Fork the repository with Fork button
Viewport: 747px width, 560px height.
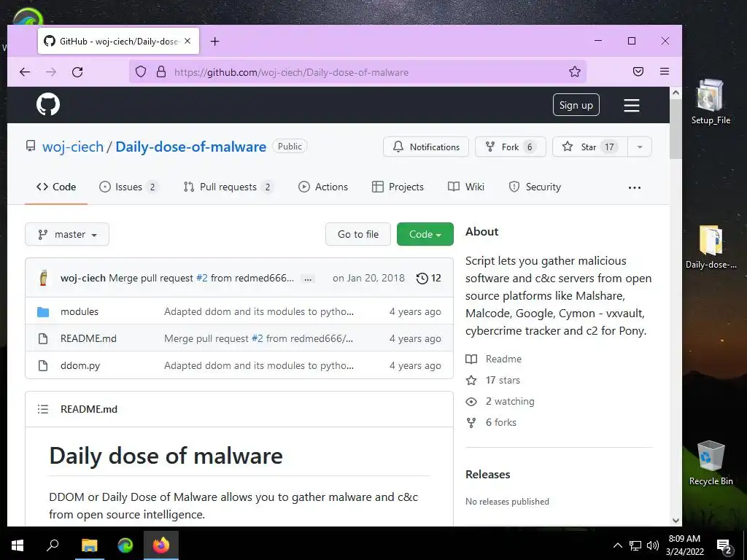tap(510, 147)
